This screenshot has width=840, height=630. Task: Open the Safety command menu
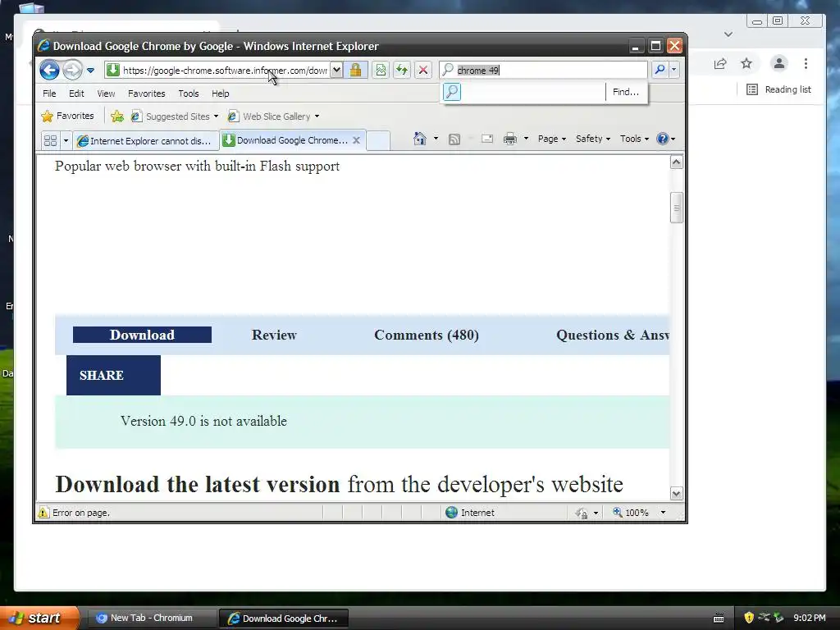pyautogui.click(x=592, y=139)
